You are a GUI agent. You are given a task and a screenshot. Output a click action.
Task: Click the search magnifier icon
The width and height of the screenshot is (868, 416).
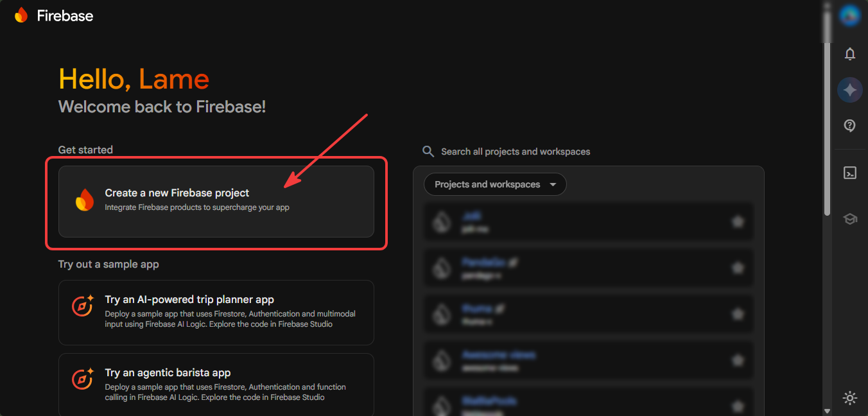pos(428,152)
